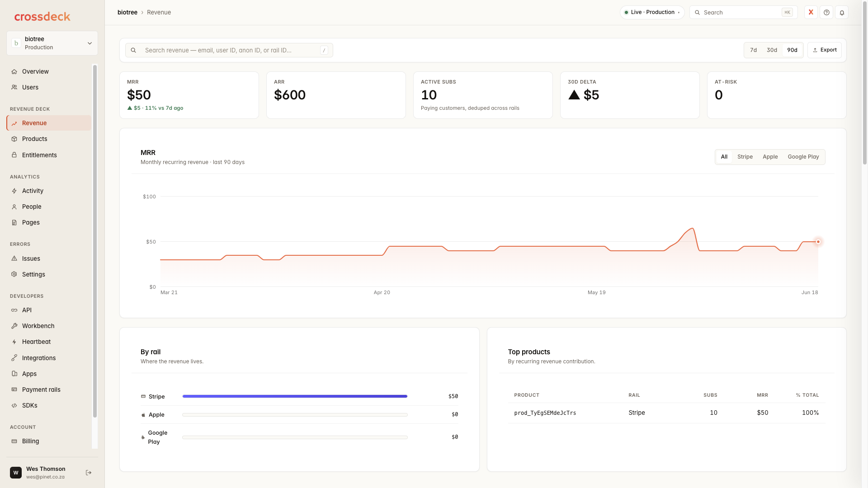This screenshot has height=488, width=868.
Task: Show All rails in MRR chart
Action: coord(724,157)
